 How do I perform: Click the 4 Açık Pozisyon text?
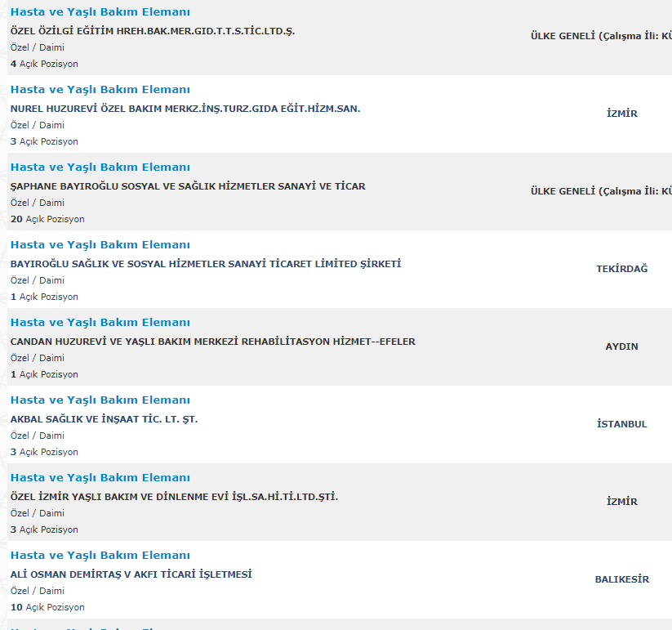point(44,64)
